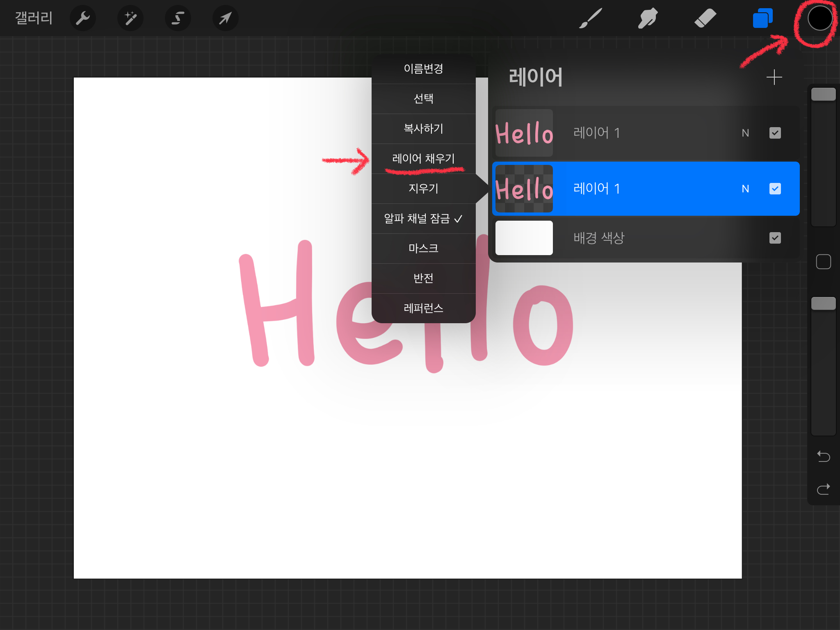Toggle visibility of selected blue 레이어 1
The height and width of the screenshot is (630, 840).
[x=775, y=189]
